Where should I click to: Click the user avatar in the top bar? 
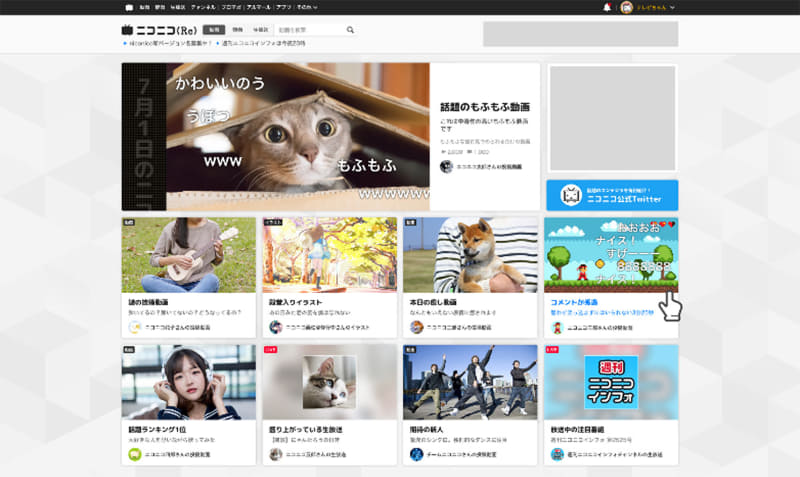click(x=627, y=7)
